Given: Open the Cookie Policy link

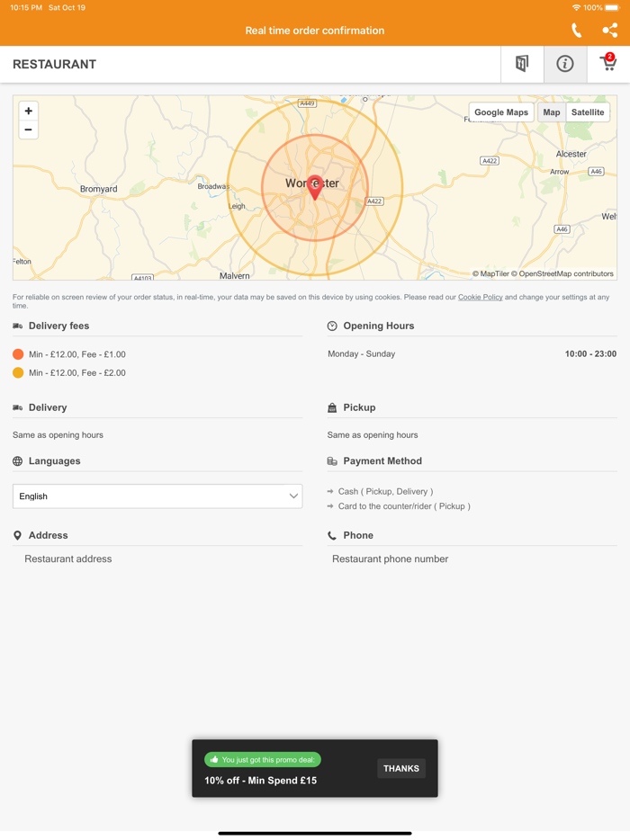Looking at the screenshot, I should coord(480,297).
